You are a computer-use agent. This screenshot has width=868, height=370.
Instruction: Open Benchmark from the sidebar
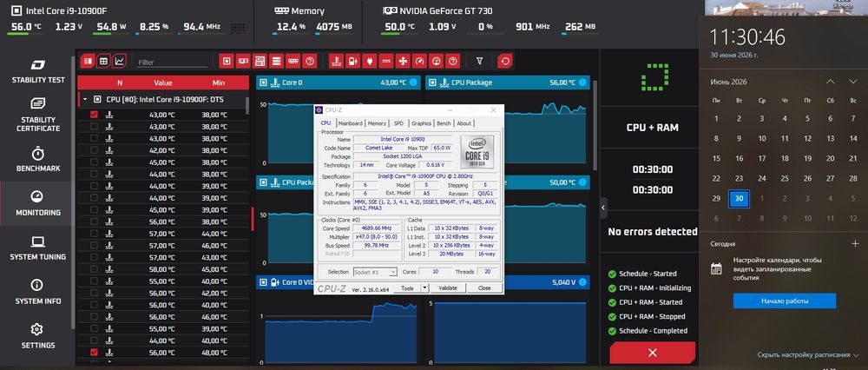coord(37,160)
